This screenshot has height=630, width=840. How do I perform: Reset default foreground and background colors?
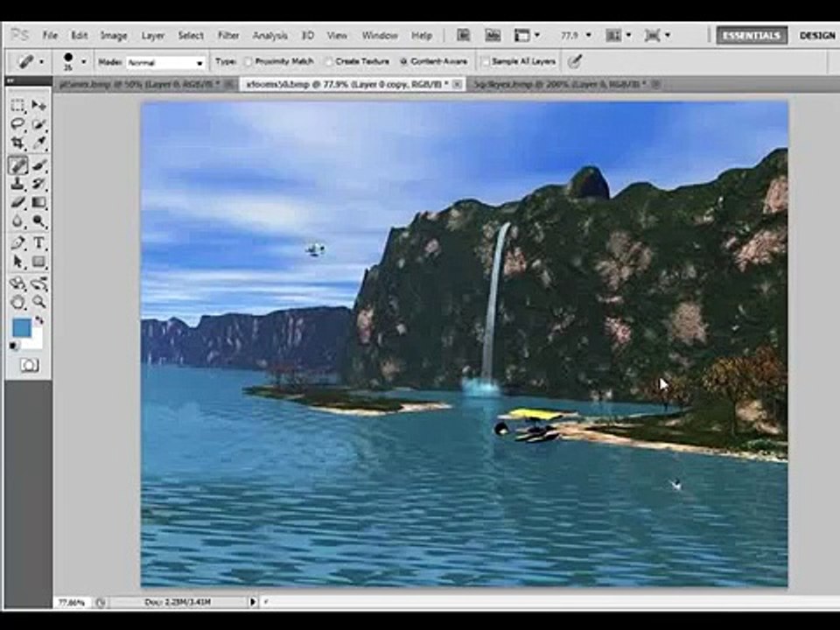click(x=13, y=346)
